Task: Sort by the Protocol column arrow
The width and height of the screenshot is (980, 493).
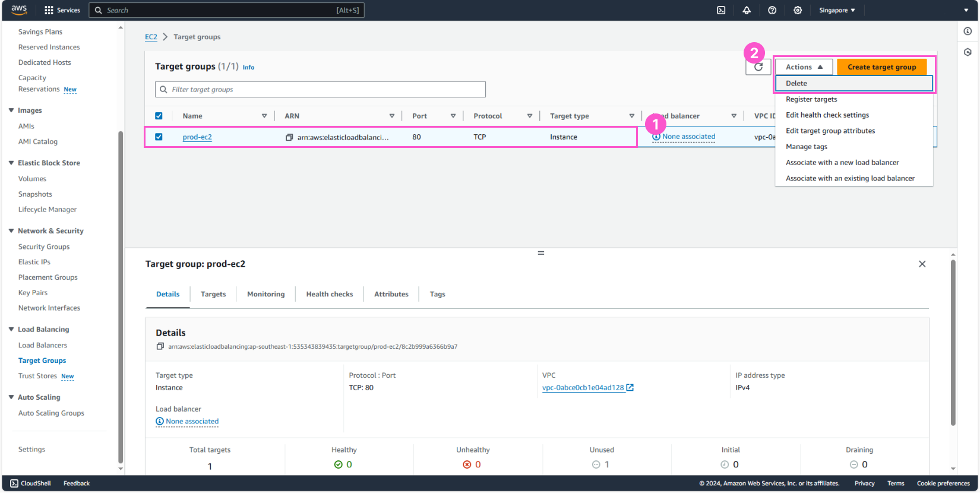Action: coord(530,116)
